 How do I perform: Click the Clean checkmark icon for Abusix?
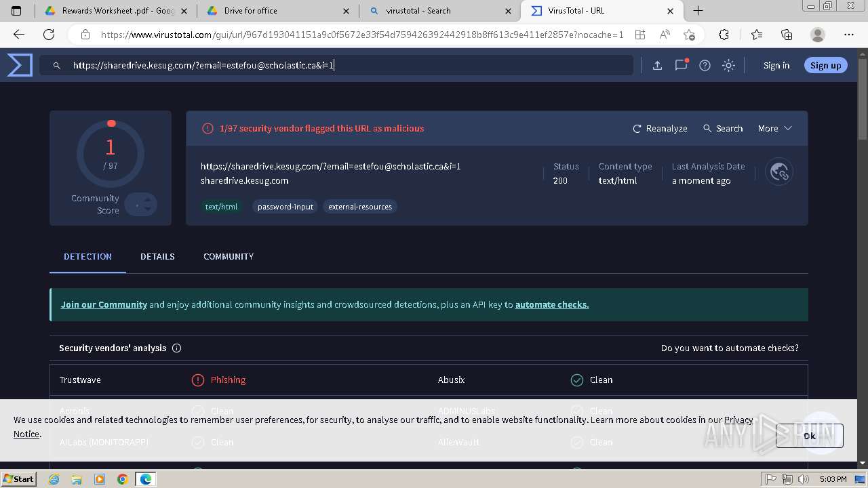(x=577, y=380)
